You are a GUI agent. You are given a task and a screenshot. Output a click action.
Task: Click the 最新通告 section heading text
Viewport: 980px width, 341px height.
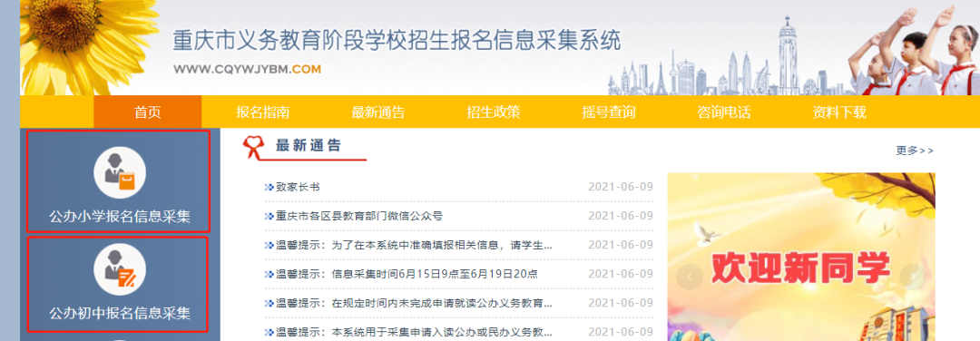click(x=309, y=145)
